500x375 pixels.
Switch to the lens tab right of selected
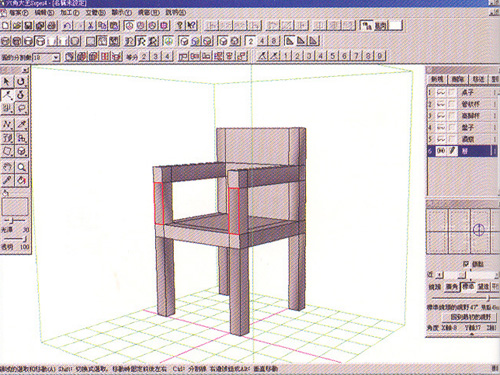tap(483, 286)
